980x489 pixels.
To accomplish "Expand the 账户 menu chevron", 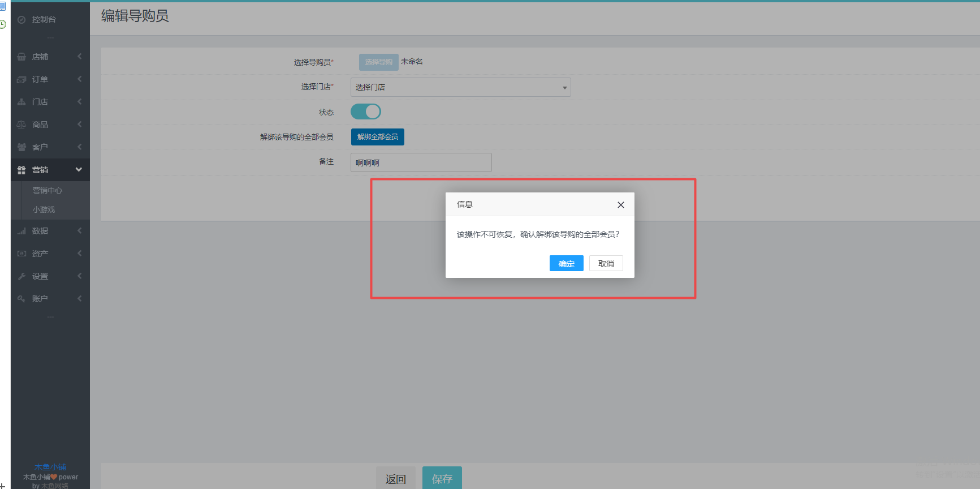I will (79, 298).
